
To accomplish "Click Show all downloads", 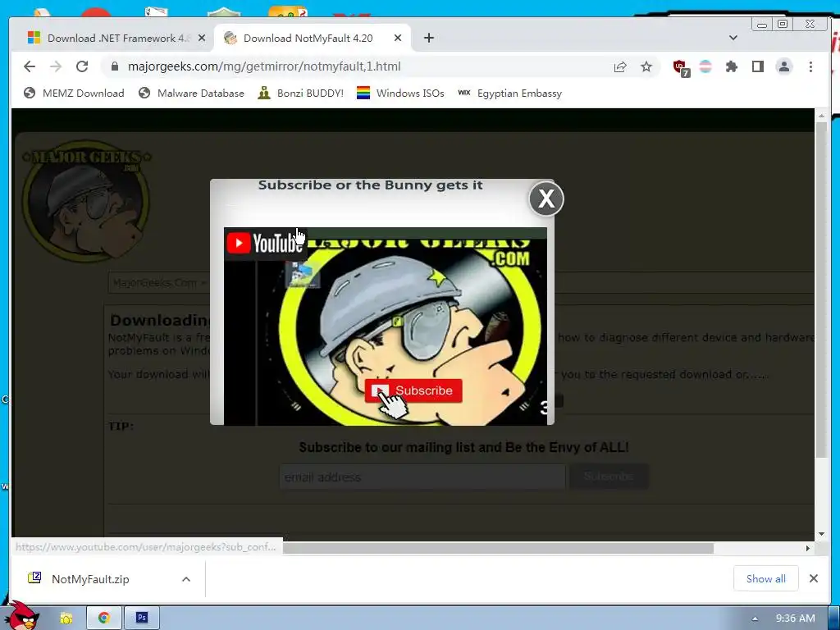I will [765, 578].
